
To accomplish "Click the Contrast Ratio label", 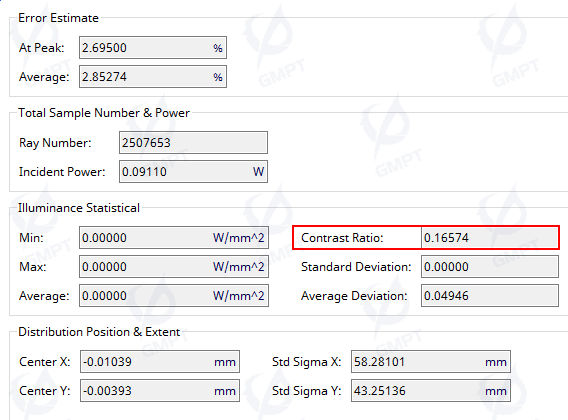I will point(342,238).
